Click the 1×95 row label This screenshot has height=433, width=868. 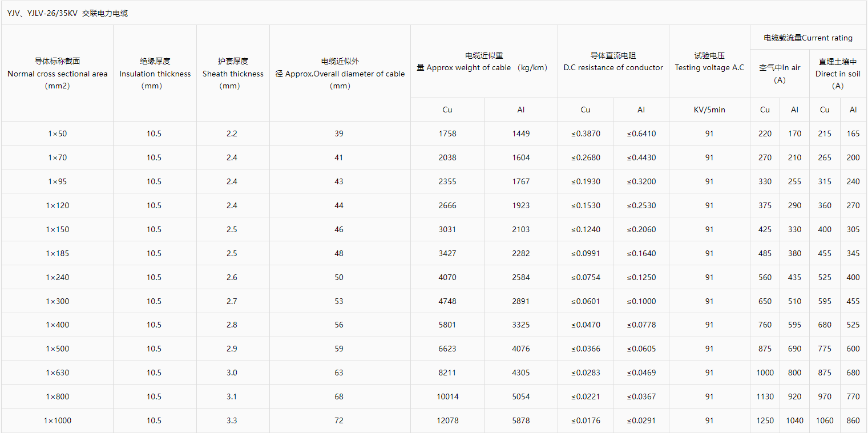(57, 181)
